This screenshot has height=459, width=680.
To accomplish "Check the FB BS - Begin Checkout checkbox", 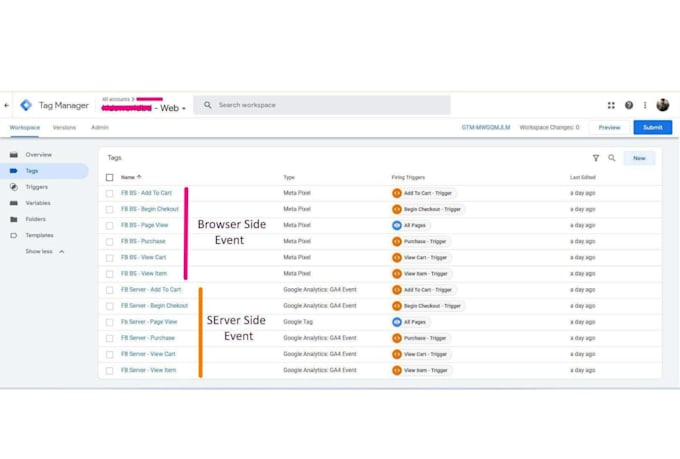I will (x=109, y=210).
